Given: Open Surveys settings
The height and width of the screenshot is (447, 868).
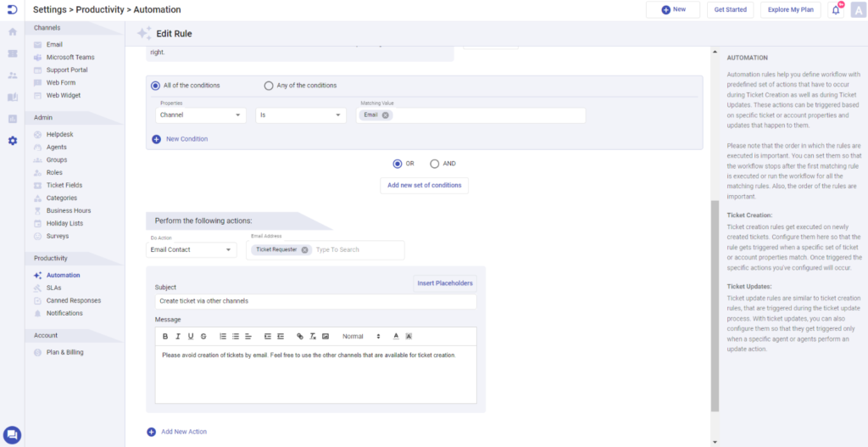Looking at the screenshot, I should coord(58,237).
